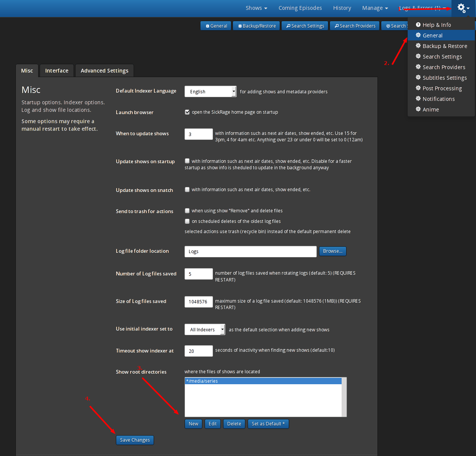Select Search Settings from the settings dropdown
The width and height of the screenshot is (476, 456).
[441, 56]
